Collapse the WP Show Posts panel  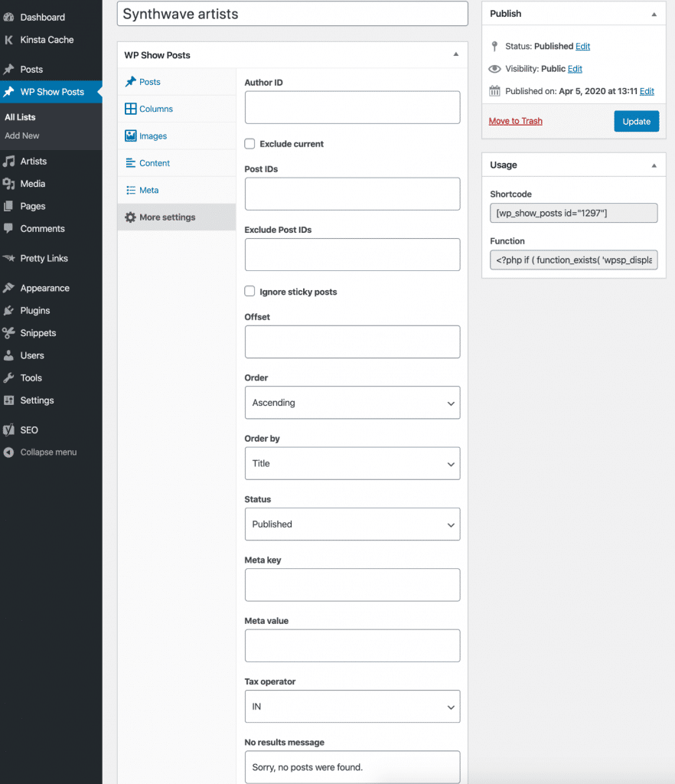pos(455,54)
